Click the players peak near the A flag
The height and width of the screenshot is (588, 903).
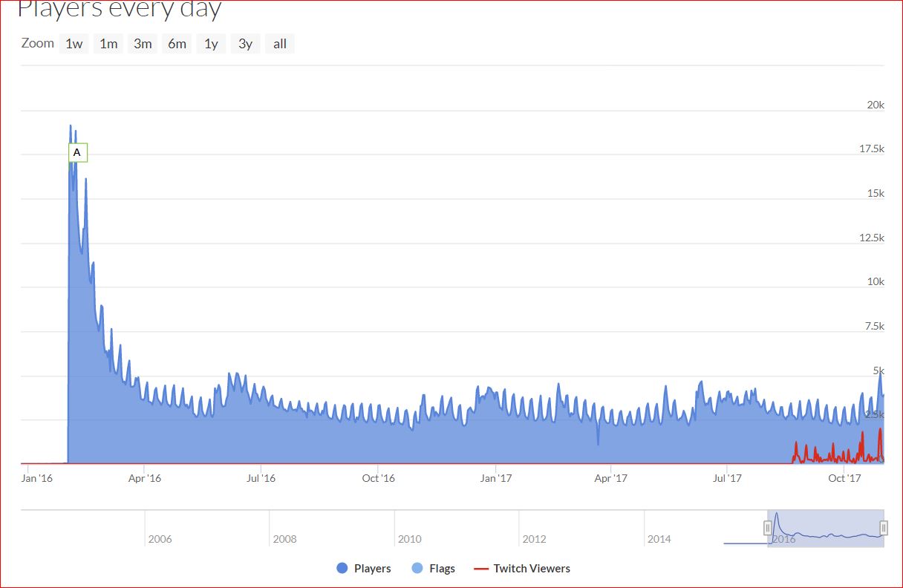71,126
